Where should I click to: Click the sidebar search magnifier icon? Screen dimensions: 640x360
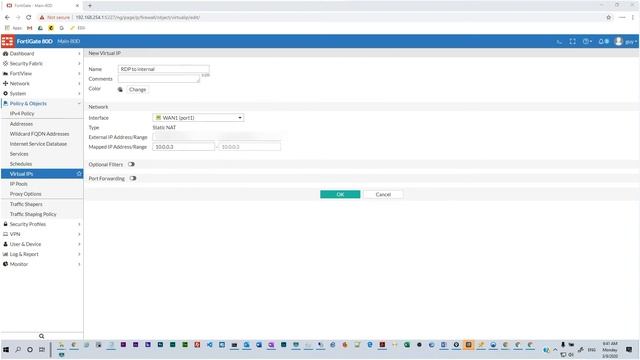tap(41, 336)
